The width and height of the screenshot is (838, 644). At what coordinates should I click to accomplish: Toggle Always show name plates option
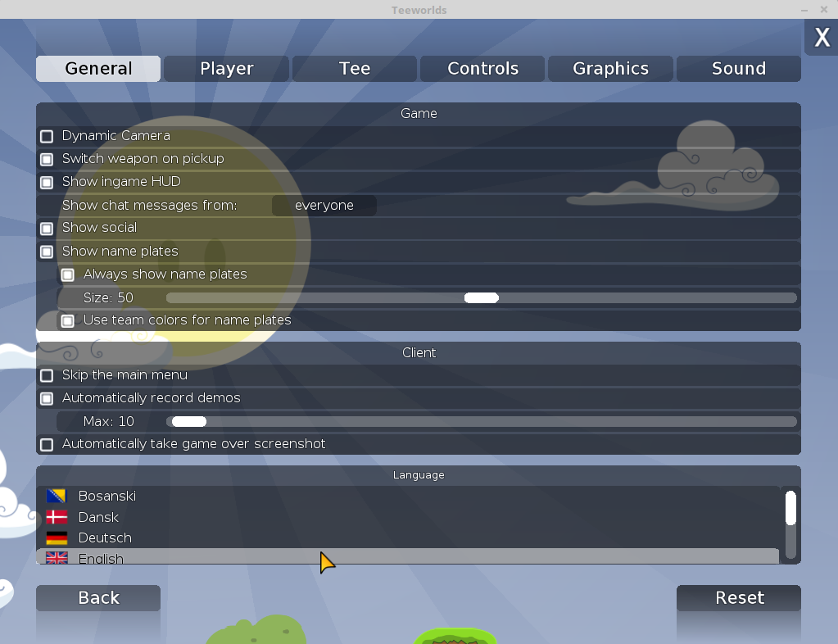68,274
